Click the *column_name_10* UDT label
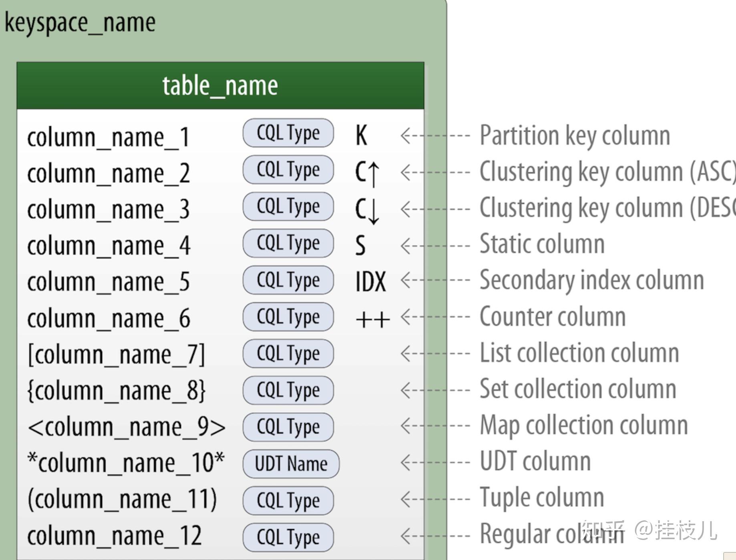736x560 pixels. [126, 463]
